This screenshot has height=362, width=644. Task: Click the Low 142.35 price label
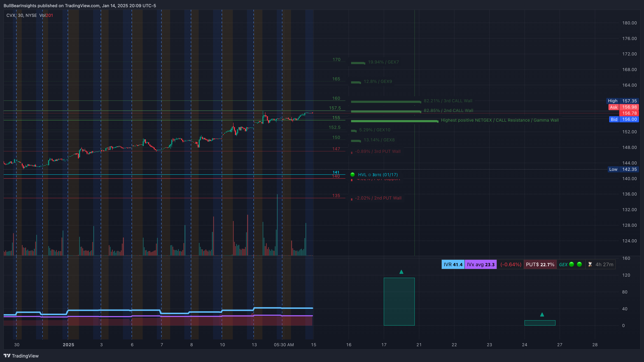pyautogui.click(x=623, y=169)
